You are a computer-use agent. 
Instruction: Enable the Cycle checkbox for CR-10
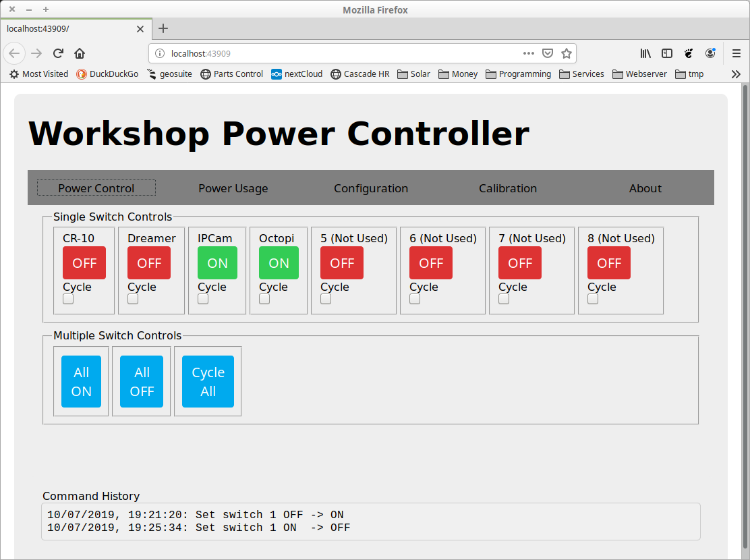(x=68, y=299)
